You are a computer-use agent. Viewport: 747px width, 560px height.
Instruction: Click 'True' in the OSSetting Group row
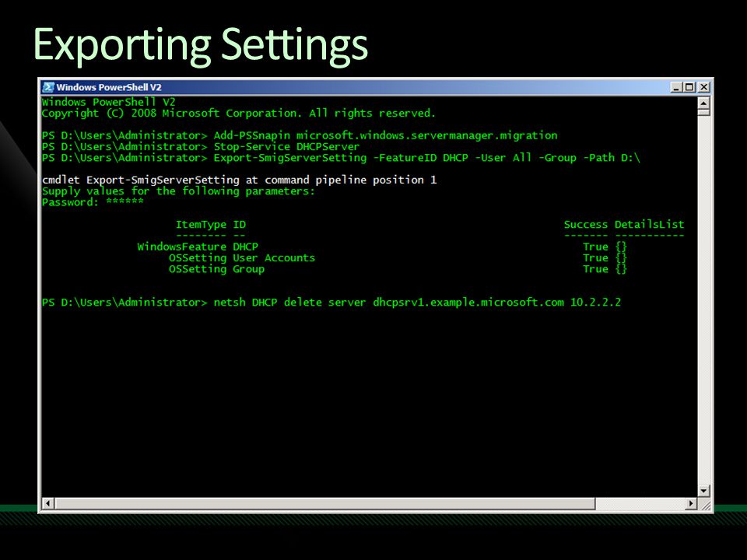coord(595,269)
